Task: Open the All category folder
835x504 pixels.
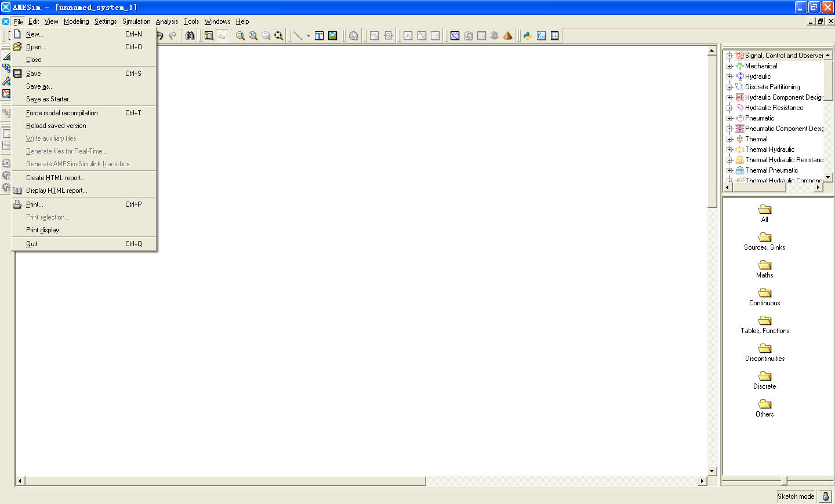Action: [x=765, y=213]
